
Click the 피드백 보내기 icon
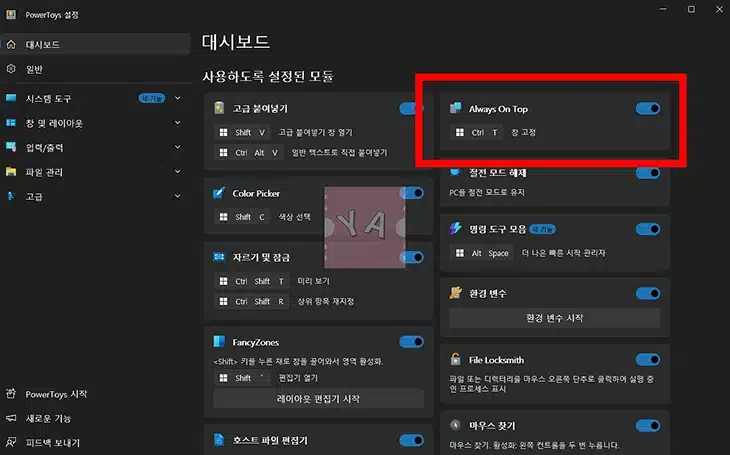tap(11, 442)
